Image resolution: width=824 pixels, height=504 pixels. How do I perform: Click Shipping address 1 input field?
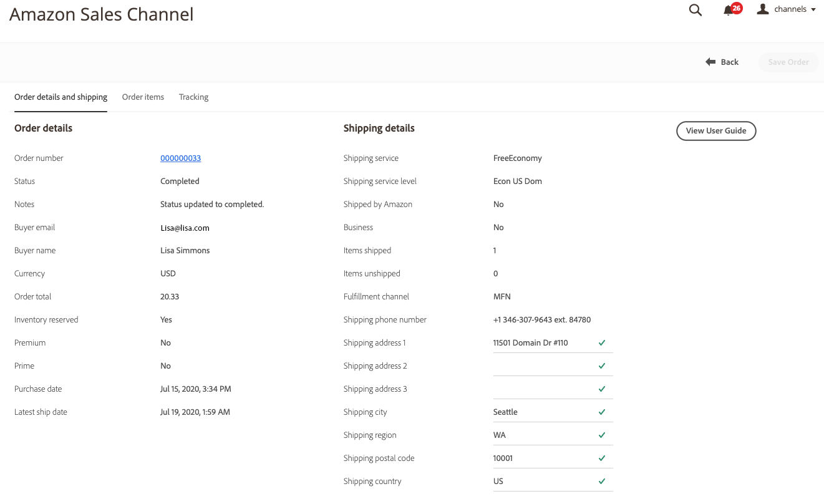pos(553,342)
